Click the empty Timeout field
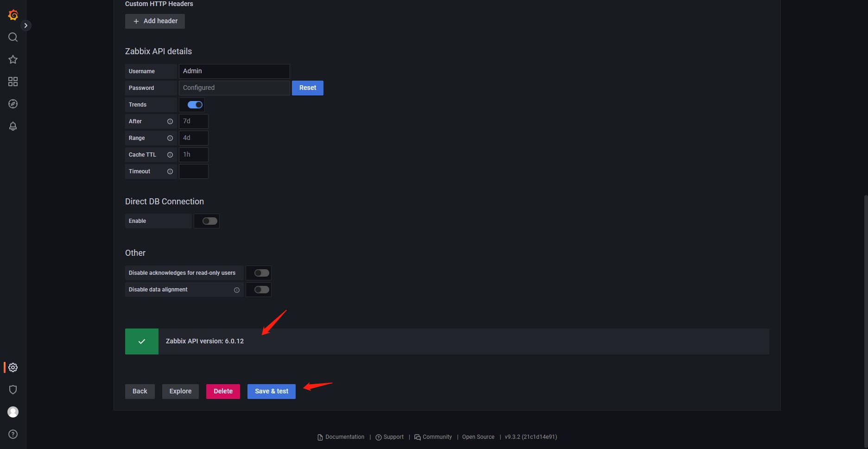This screenshot has height=449, width=868. pos(193,171)
